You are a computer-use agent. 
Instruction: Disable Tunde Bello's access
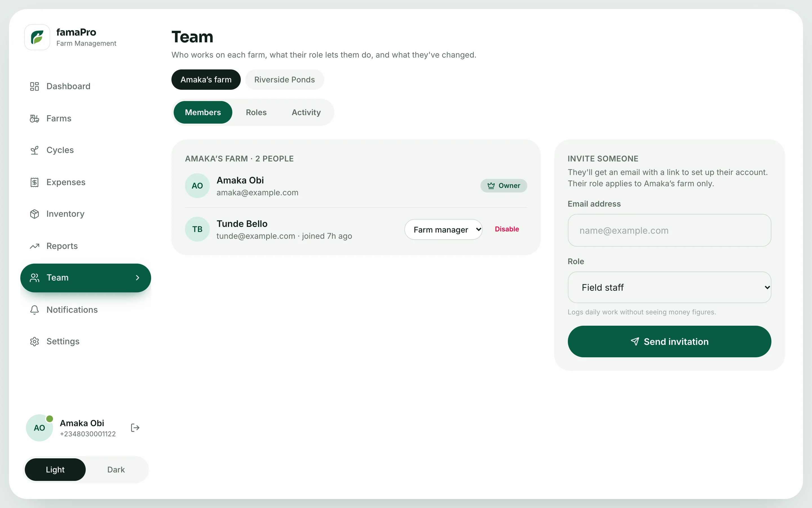pos(507,229)
